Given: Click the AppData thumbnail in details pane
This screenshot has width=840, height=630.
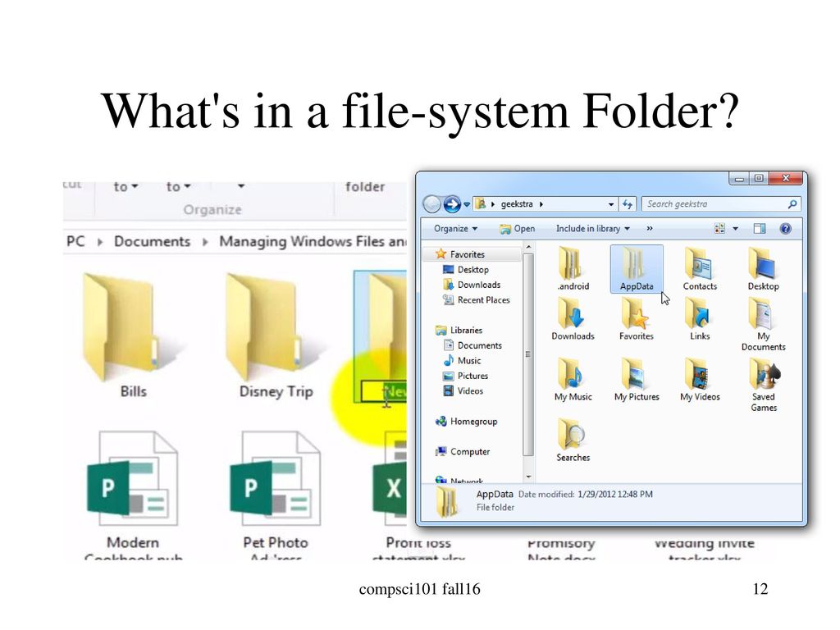Looking at the screenshot, I should tap(447, 501).
